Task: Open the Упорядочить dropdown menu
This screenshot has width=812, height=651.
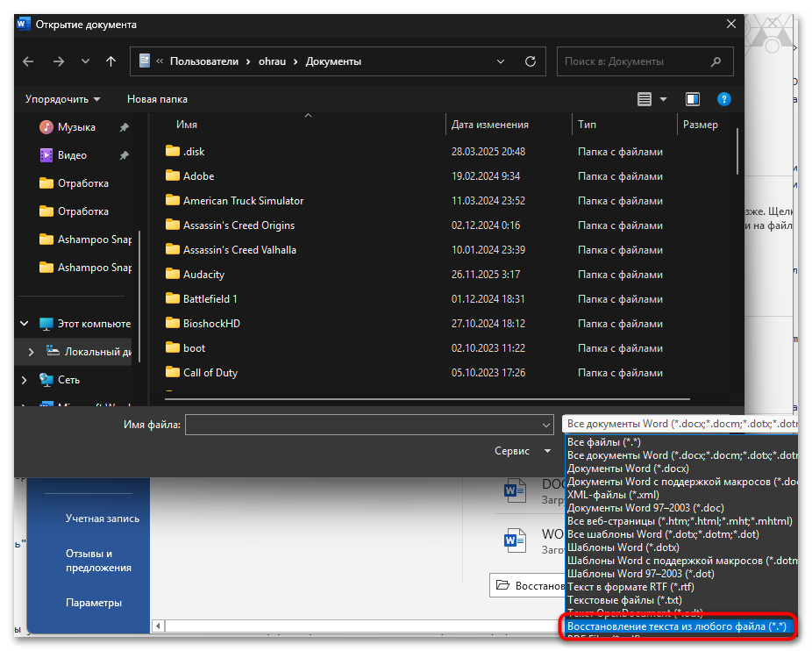Action: [62, 99]
